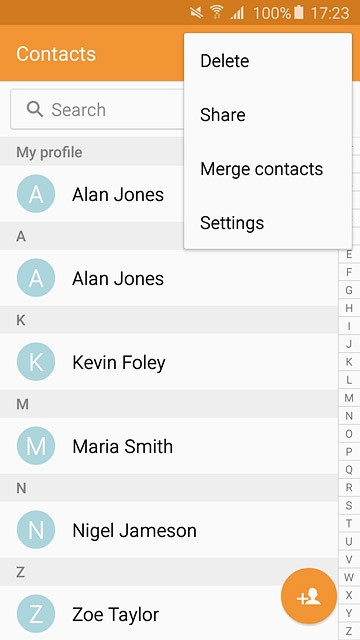The height and width of the screenshot is (640, 360).
Task: Jump to letter S in index bar
Action: click(x=349, y=505)
